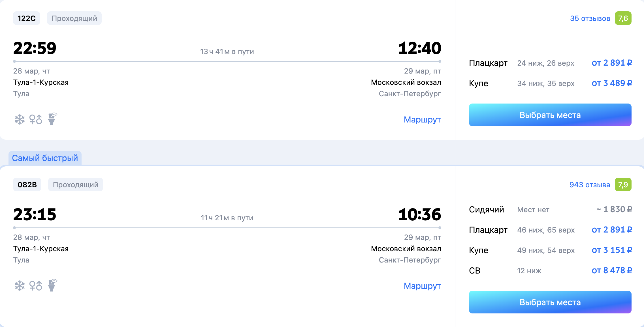Click the gender compartments icon for train 122С
This screenshot has width=644, height=327.
pyautogui.click(x=36, y=119)
